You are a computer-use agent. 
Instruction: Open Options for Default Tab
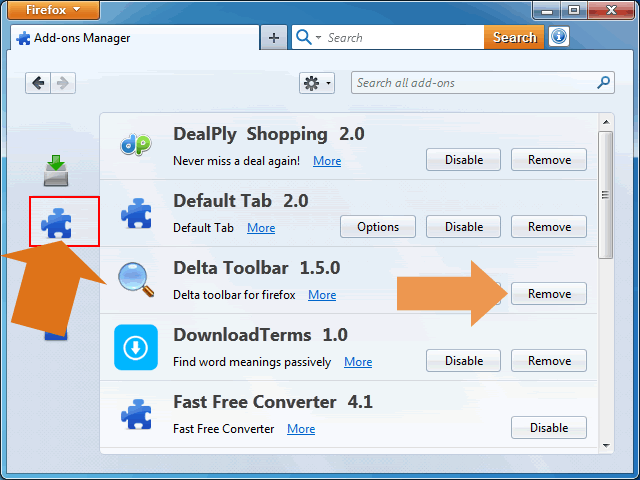point(378,227)
